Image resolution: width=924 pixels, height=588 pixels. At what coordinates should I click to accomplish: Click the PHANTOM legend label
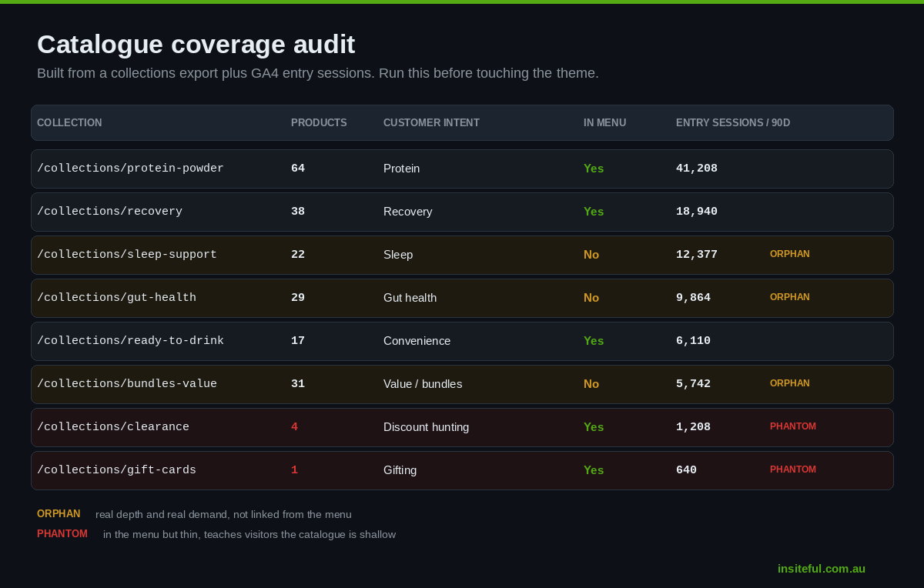click(x=62, y=533)
